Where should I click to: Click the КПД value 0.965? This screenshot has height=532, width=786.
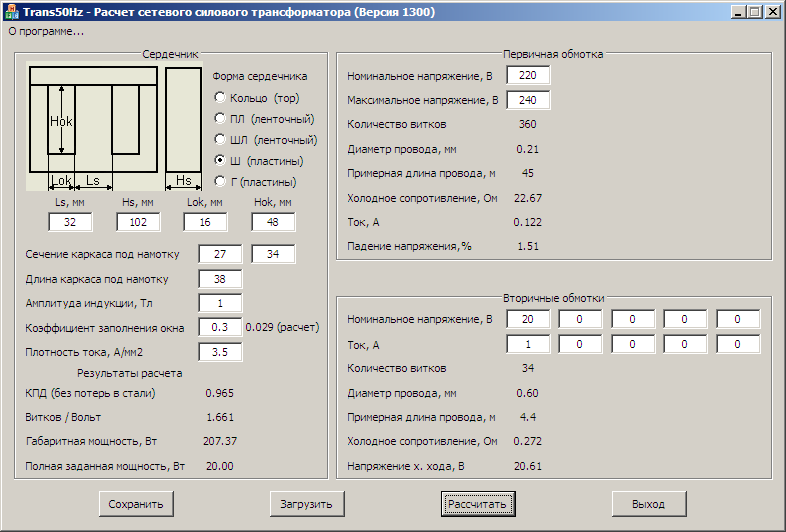pyautogui.click(x=220, y=393)
